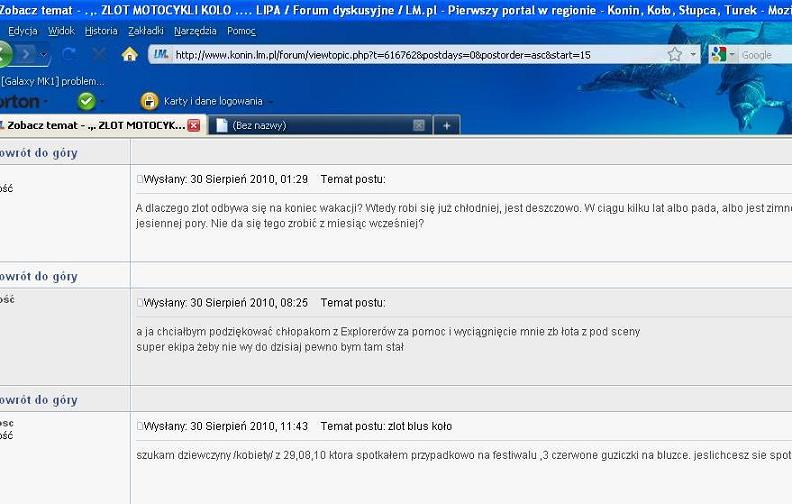Open the Karty i dane logowania vault icon
Viewport: 792px width, 504px height.
[150, 102]
